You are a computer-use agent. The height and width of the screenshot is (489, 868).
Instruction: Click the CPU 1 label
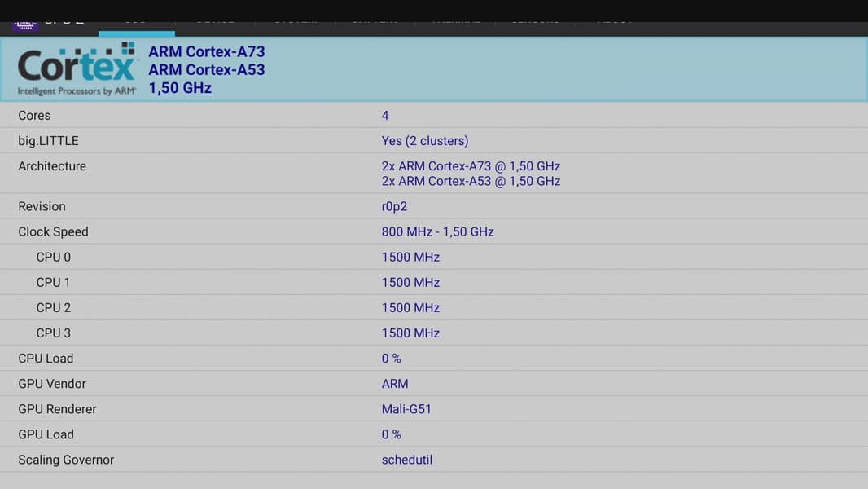click(x=53, y=283)
